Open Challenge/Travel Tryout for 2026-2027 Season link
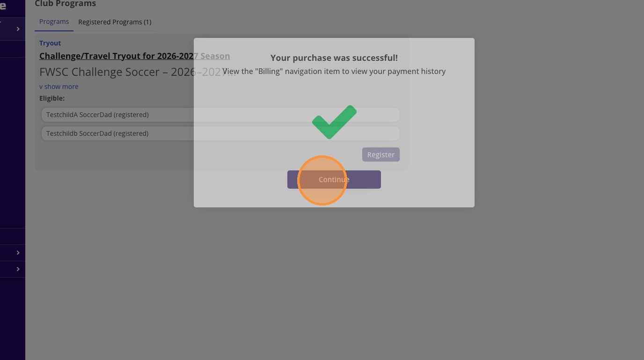 coord(134,56)
